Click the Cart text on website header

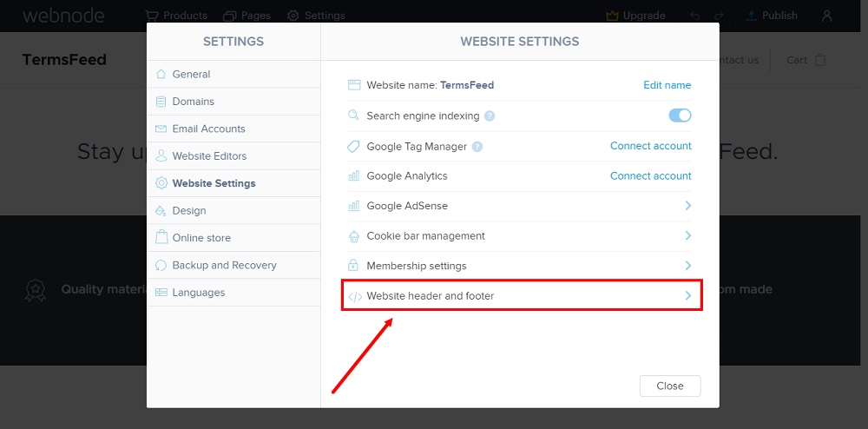[797, 60]
